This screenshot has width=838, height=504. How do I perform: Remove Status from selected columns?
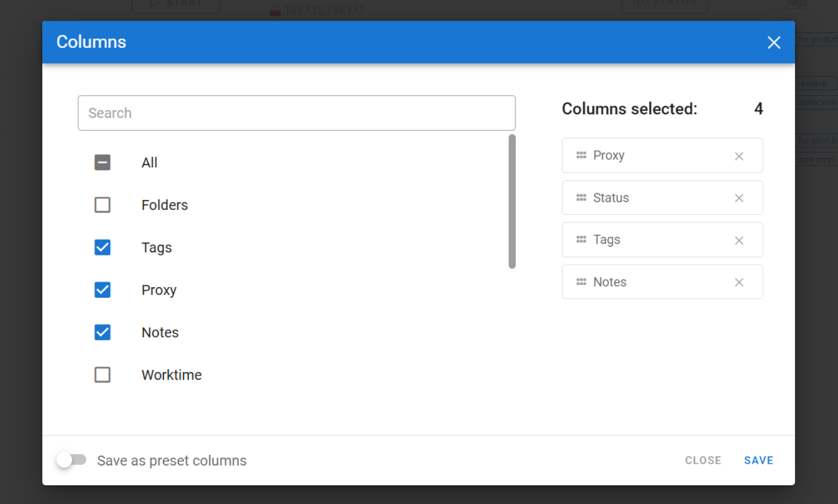[739, 198]
